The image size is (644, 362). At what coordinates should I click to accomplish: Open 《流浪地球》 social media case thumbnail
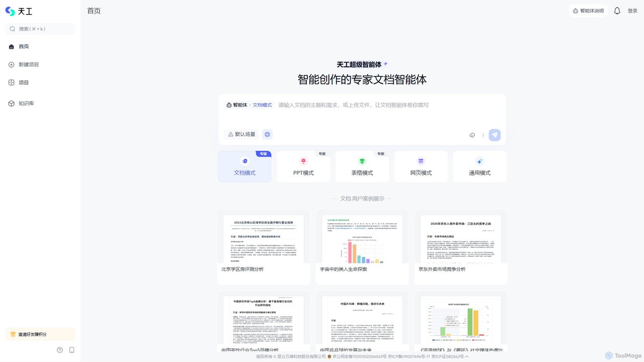click(461, 321)
